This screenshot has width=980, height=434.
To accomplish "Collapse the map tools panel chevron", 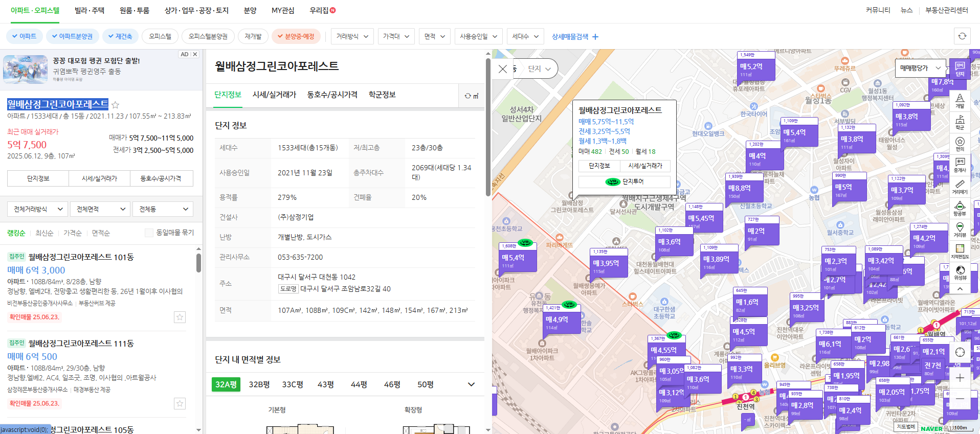I will [x=960, y=289].
